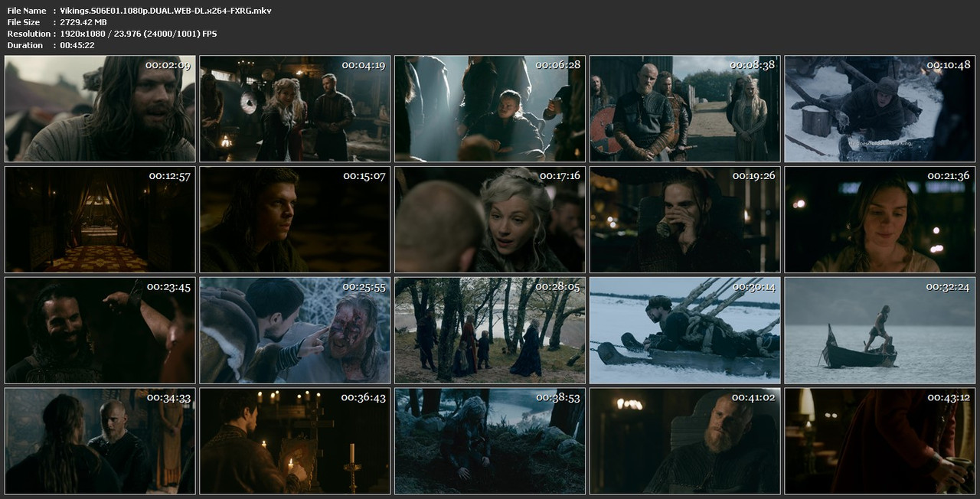This screenshot has height=499, width=980.
Task: Open the thumbnail stamped 00:08:38
Action: (x=685, y=109)
